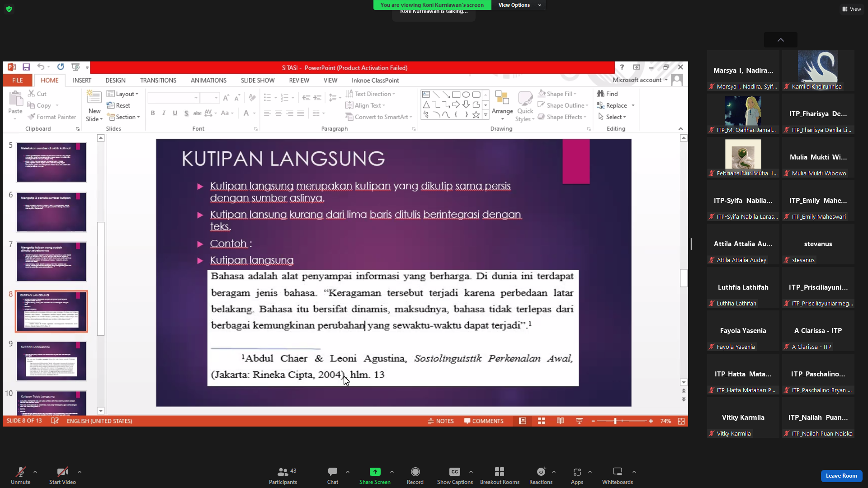Open the SLIDE SHOW tab
This screenshot has height=488, width=868.
258,80
